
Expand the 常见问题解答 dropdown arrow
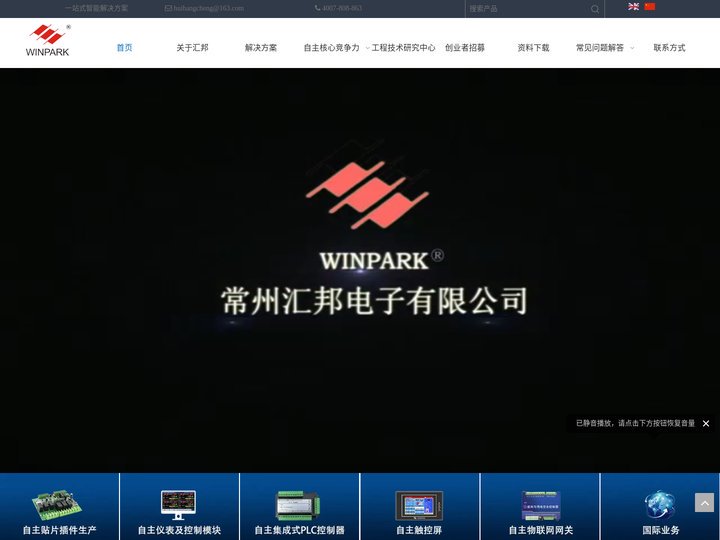tap(632, 48)
